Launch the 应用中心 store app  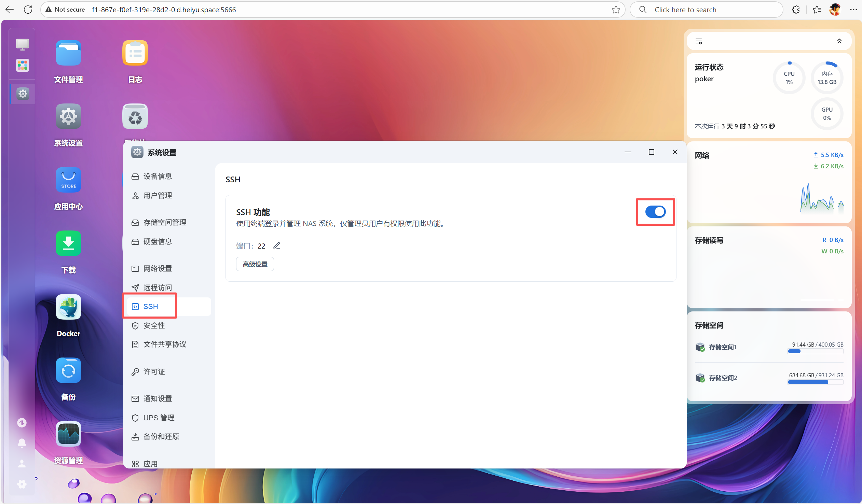pyautogui.click(x=68, y=180)
